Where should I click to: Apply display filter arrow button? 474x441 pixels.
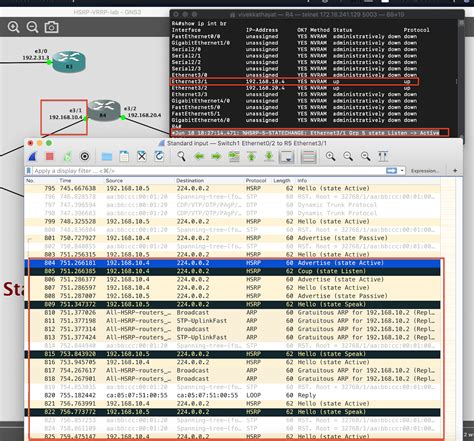click(391, 171)
